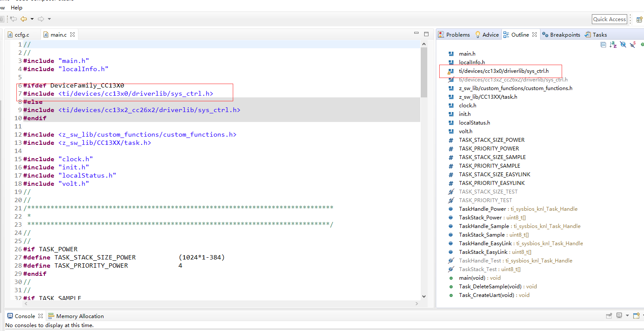Image resolution: width=644 pixels, height=331 pixels.
Task: Click the clock.h include icon in Outline
Action: coord(451,106)
